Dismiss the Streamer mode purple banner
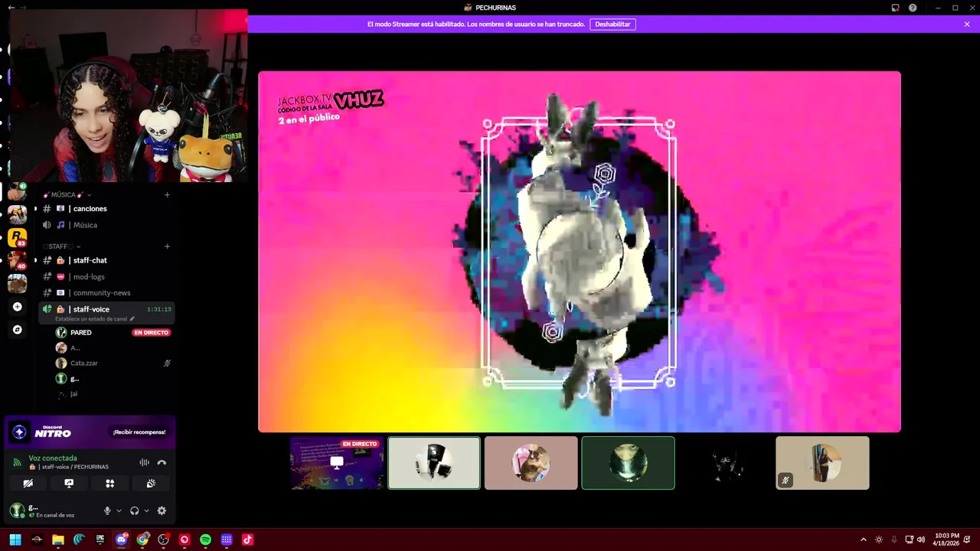Screen dimensions: 980x551 967,24
